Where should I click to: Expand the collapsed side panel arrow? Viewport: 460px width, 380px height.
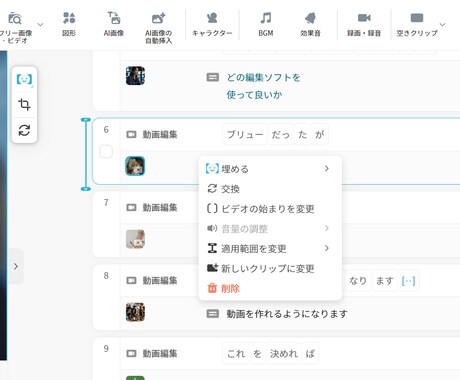coord(16,266)
